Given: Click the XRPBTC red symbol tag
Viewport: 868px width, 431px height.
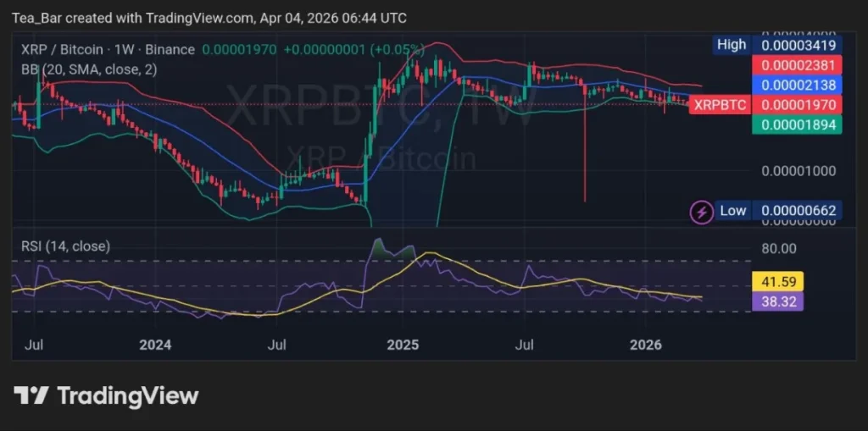Looking at the screenshot, I should click(720, 105).
